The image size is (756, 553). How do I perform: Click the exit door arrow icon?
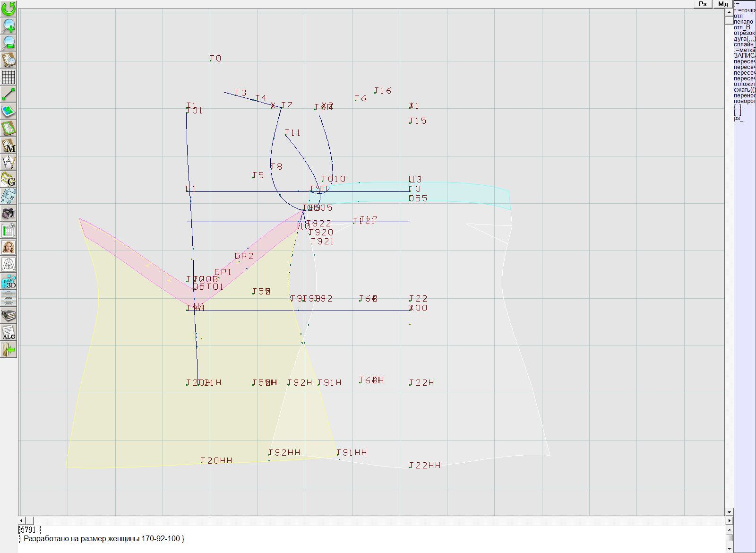coord(9,350)
